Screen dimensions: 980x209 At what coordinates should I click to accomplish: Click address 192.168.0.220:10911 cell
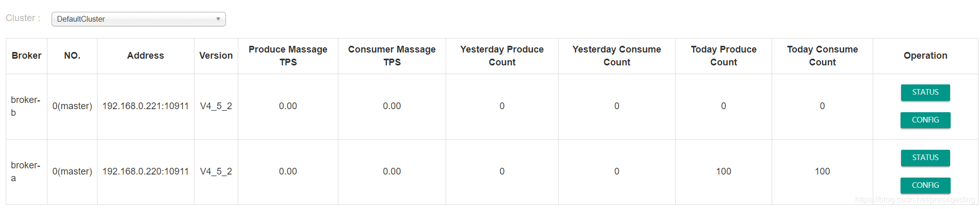click(145, 171)
